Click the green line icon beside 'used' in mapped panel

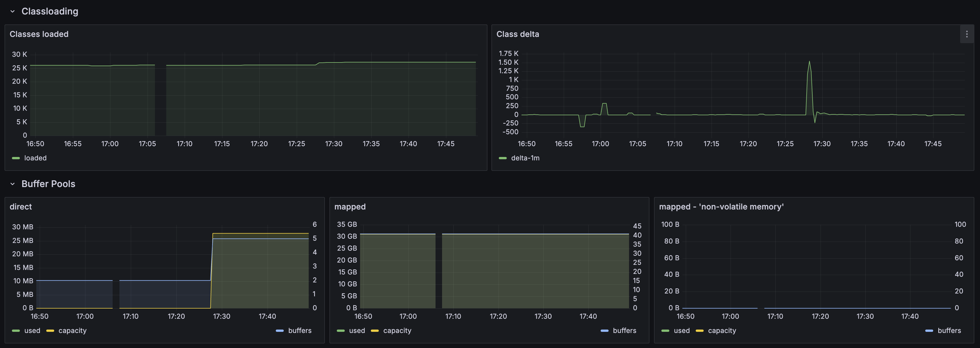pyautogui.click(x=340, y=330)
